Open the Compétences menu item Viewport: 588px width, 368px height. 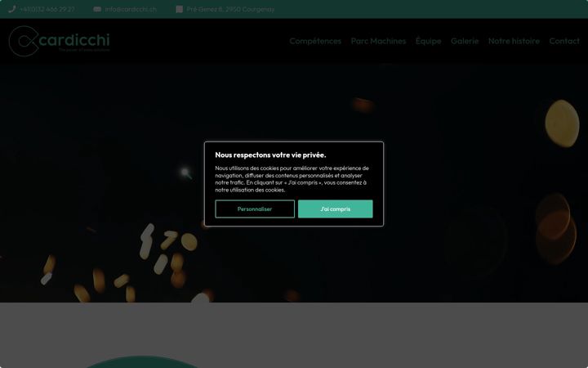[315, 41]
